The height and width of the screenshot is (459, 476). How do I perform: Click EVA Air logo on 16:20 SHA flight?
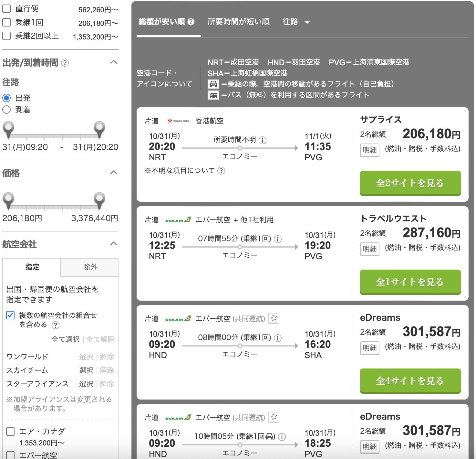point(178,319)
